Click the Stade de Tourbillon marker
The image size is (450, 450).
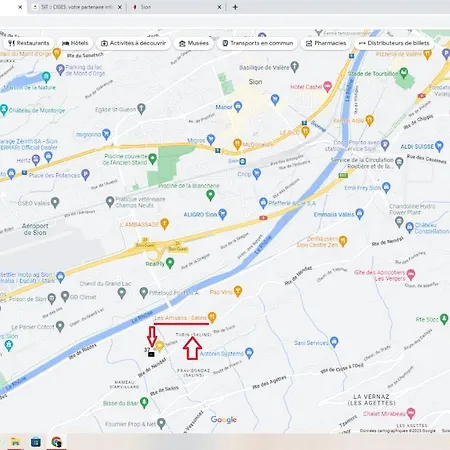click(x=404, y=72)
